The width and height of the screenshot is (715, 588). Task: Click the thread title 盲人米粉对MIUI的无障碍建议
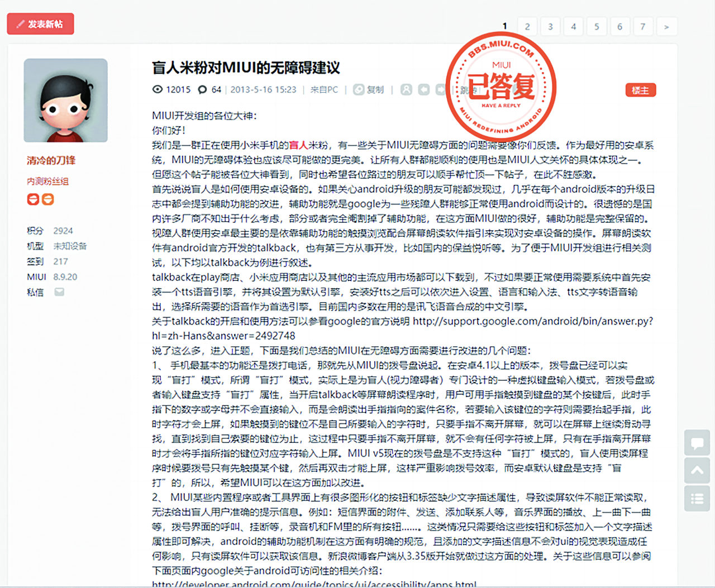246,68
